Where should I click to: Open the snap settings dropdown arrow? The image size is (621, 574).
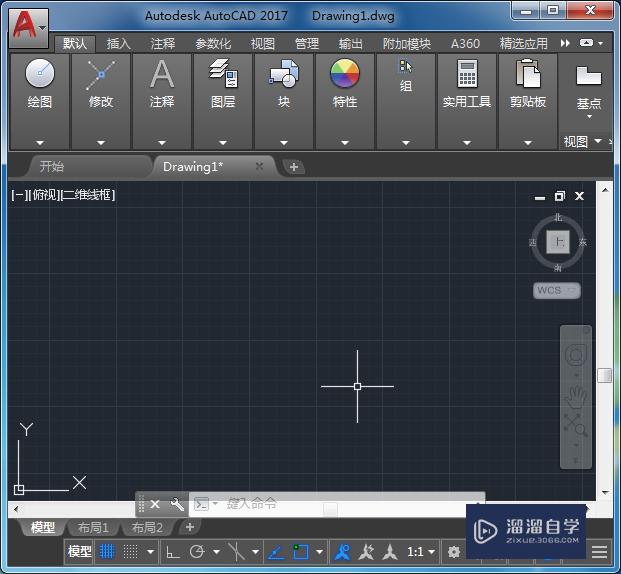point(150,551)
